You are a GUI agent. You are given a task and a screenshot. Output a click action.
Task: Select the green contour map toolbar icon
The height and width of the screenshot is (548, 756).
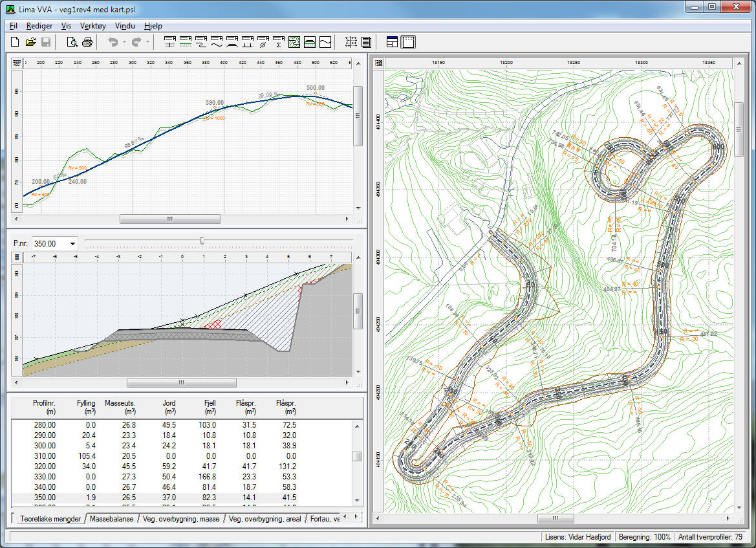[294, 43]
